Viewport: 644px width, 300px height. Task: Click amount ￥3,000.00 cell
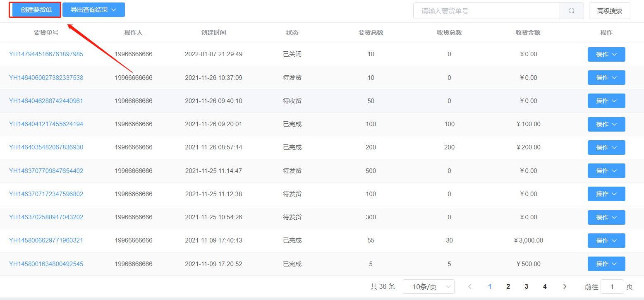[528, 240]
